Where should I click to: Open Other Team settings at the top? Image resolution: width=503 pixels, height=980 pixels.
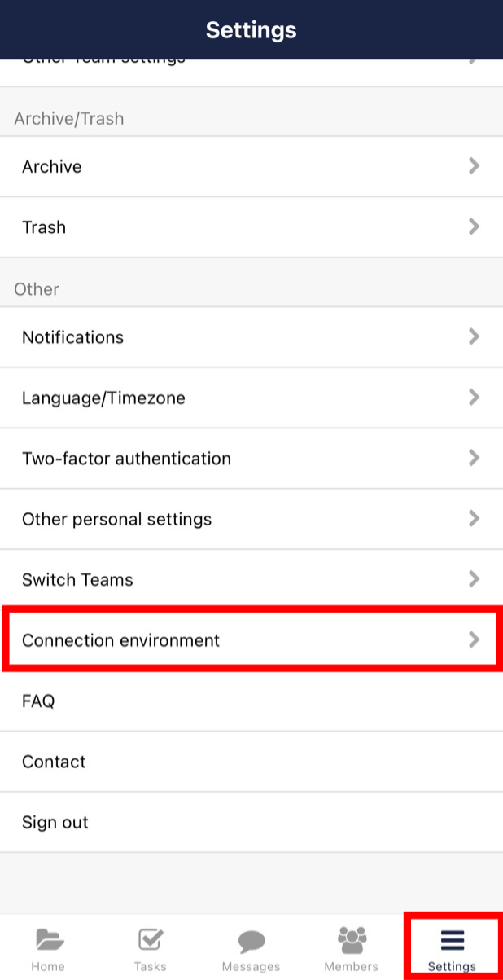[251, 57]
